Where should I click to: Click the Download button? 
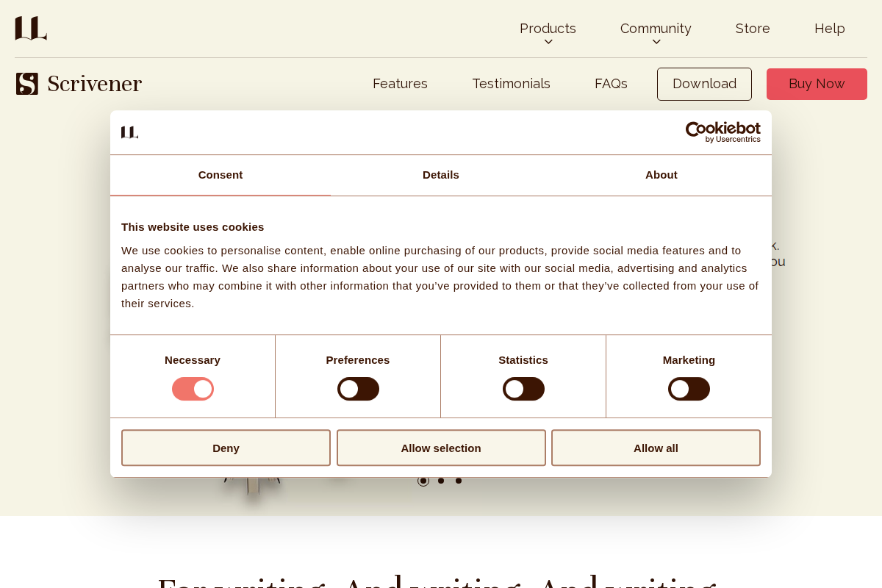[704, 84]
